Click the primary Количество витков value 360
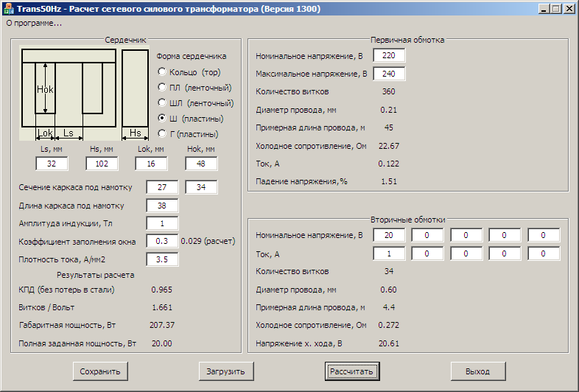This screenshot has width=579, height=392. coord(388,91)
